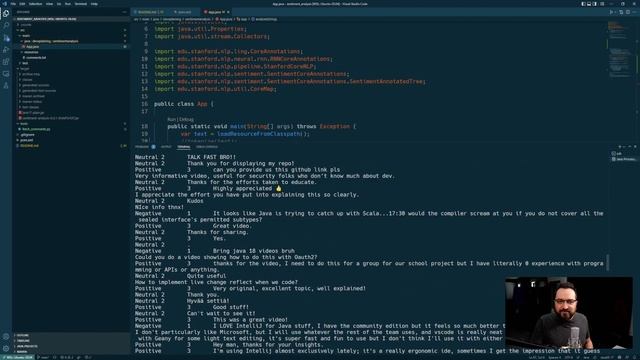Open the View menu
The image size is (640, 360).
(x=49, y=4)
